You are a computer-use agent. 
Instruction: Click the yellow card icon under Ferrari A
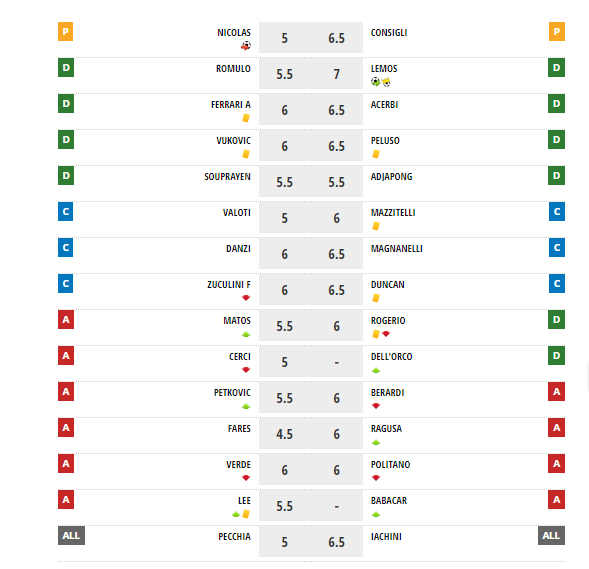pos(246,118)
